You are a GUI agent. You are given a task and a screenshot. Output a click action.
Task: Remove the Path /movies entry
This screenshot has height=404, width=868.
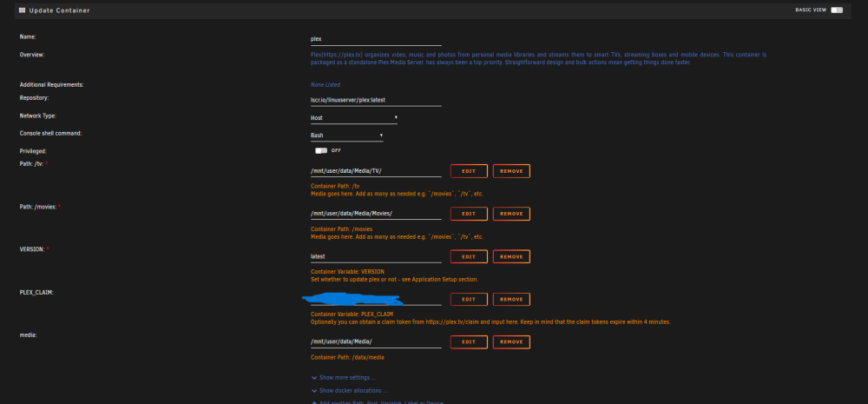(x=511, y=214)
